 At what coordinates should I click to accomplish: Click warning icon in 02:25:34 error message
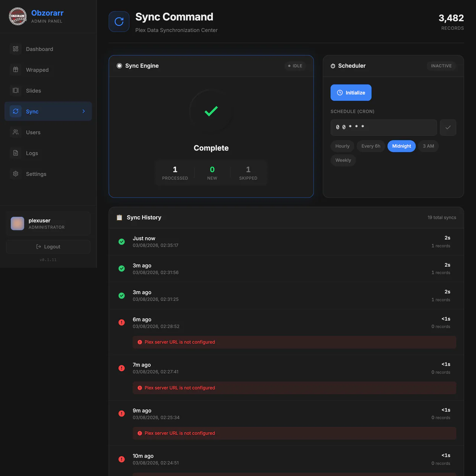(140, 433)
